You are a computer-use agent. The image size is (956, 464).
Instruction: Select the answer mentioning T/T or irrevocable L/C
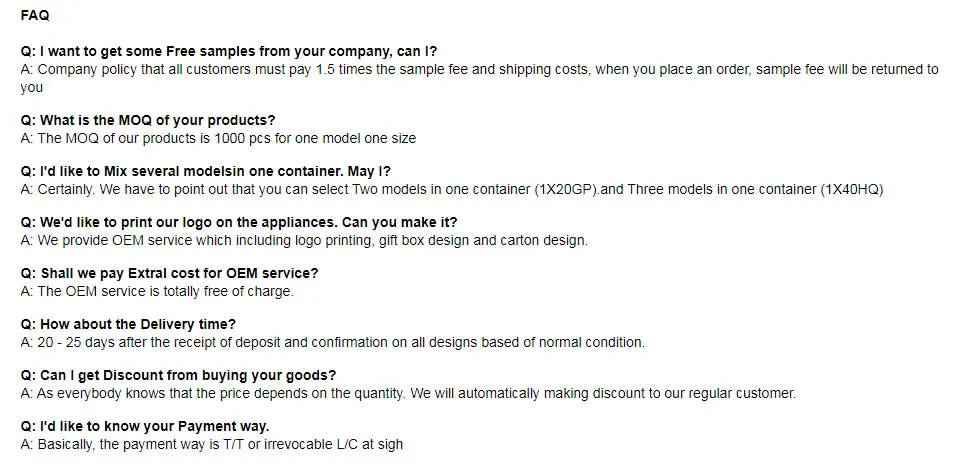(211, 444)
